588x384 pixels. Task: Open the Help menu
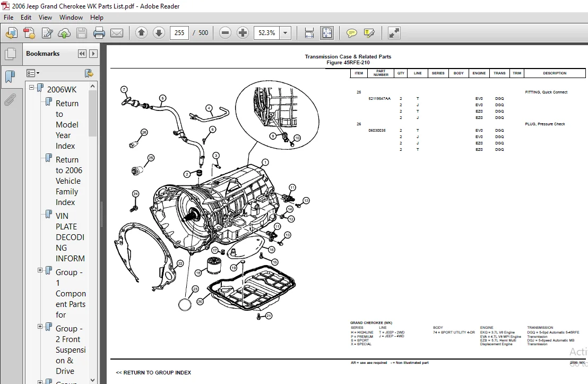pos(97,18)
